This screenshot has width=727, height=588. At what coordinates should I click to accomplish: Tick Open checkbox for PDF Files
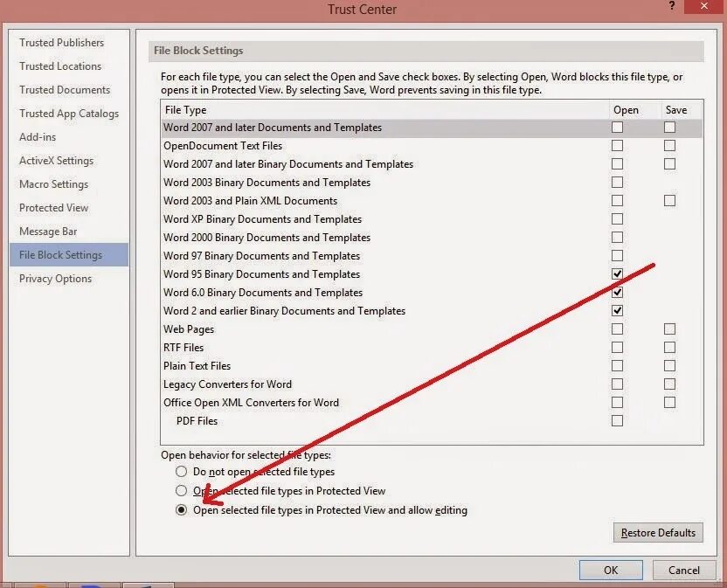coord(617,420)
